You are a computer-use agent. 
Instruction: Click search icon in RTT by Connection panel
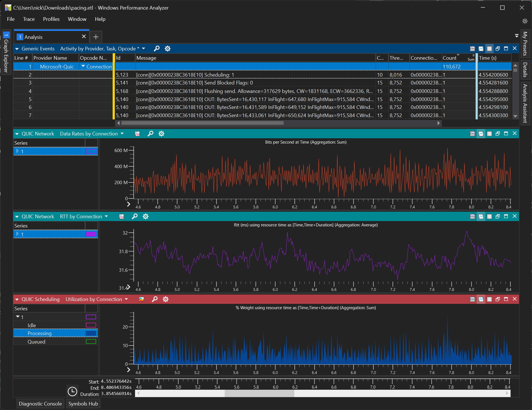pyautogui.click(x=135, y=216)
